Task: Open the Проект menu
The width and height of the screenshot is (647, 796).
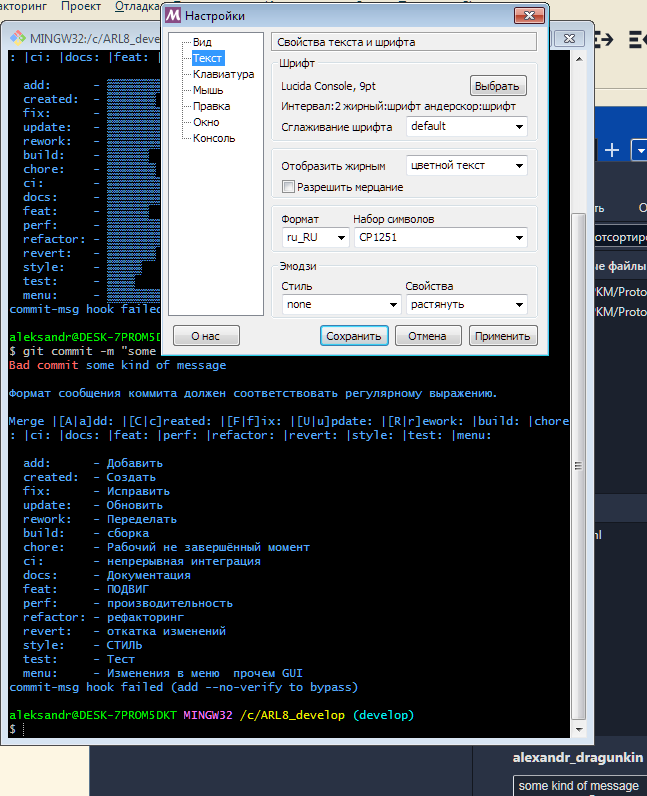Action: pos(81,7)
